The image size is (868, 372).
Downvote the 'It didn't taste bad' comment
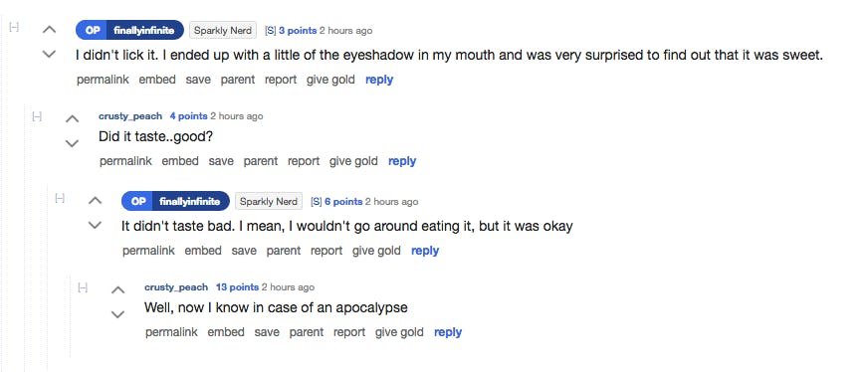[96, 225]
